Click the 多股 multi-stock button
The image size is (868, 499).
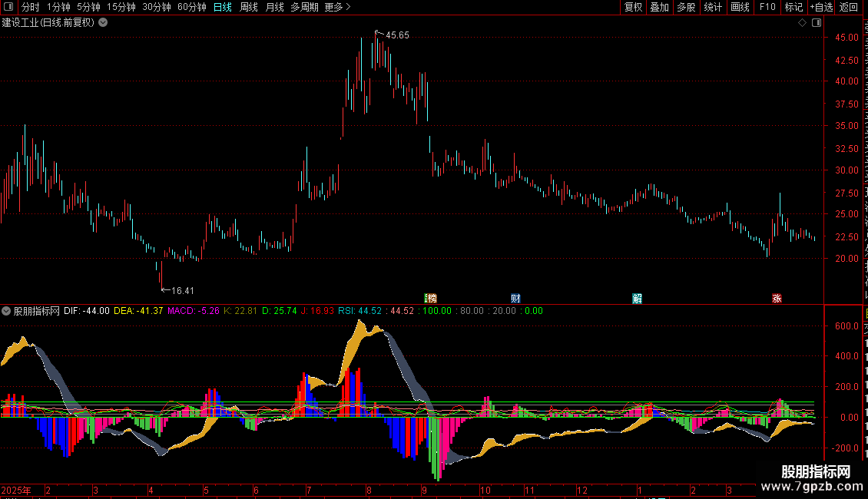pos(686,7)
